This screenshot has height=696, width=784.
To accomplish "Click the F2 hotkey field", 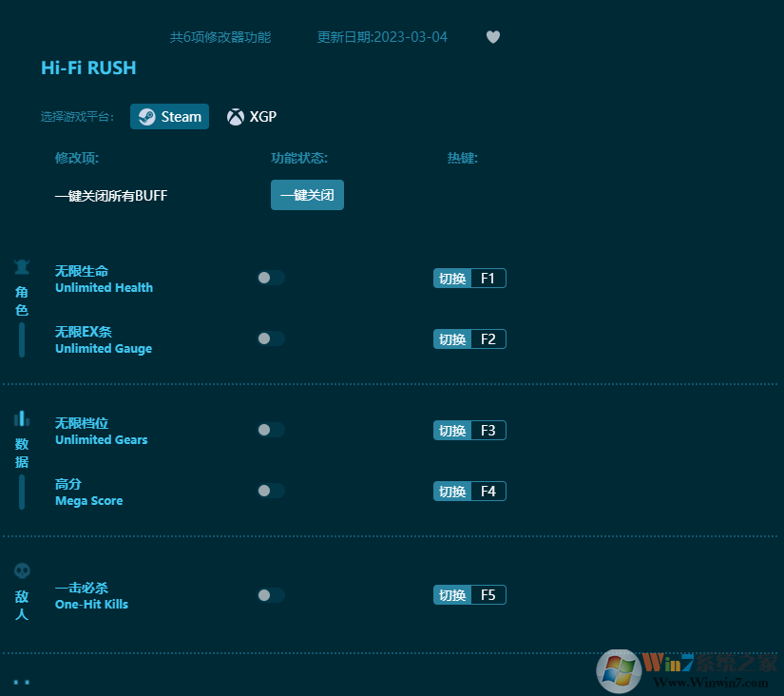I will (488, 339).
